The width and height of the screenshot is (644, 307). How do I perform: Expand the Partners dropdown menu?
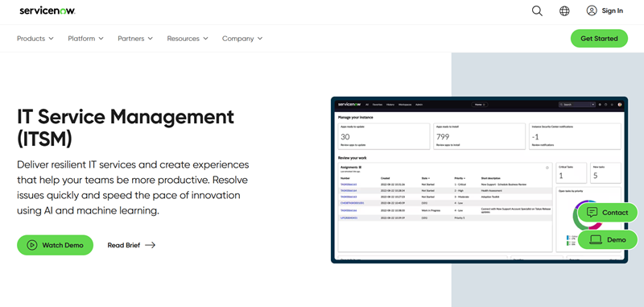pyautogui.click(x=135, y=38)
